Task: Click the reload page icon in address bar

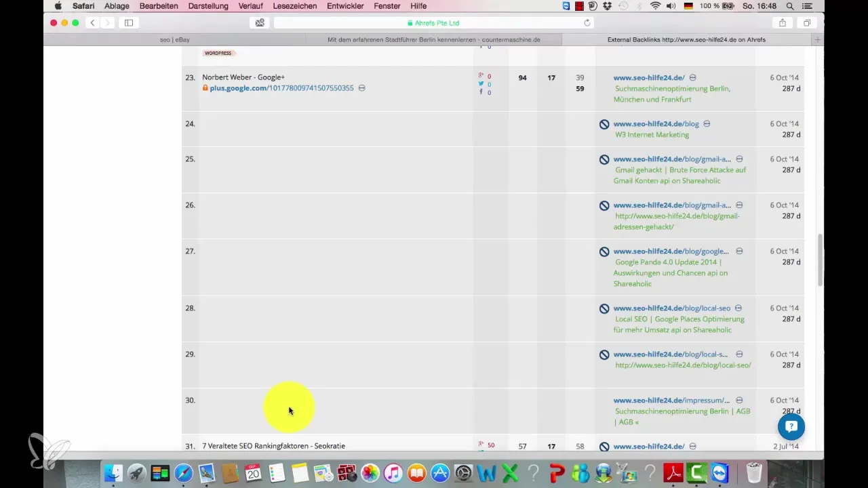Action: (587, 22)
